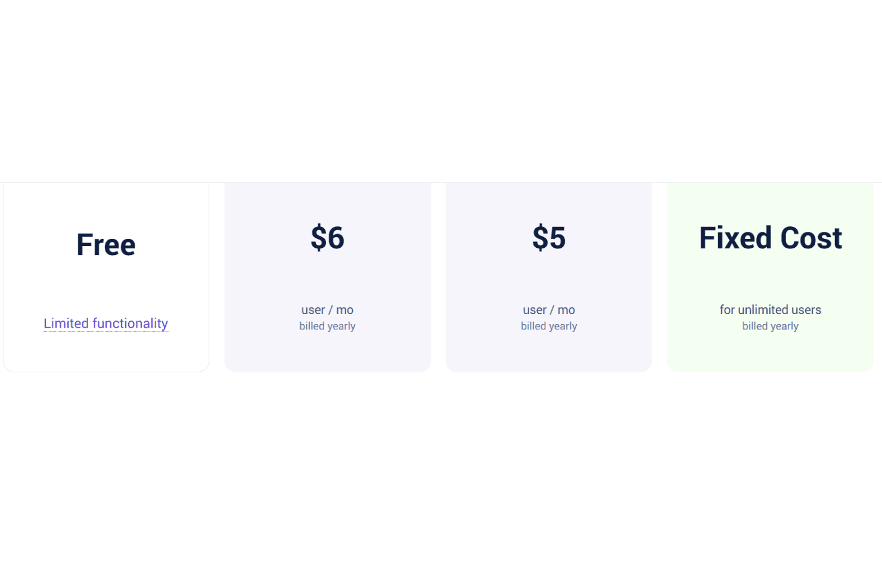Image resolution: width=882 pixels, height=588 pixels.
Task: Click the 'mo' text in the $6 card
Action: click(345, 310)
